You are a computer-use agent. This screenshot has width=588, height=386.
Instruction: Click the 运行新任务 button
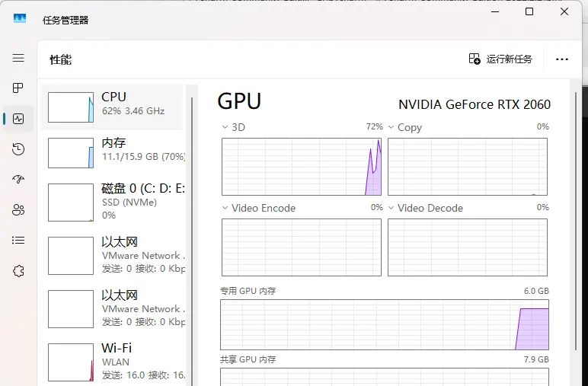[x=500, y=59]
